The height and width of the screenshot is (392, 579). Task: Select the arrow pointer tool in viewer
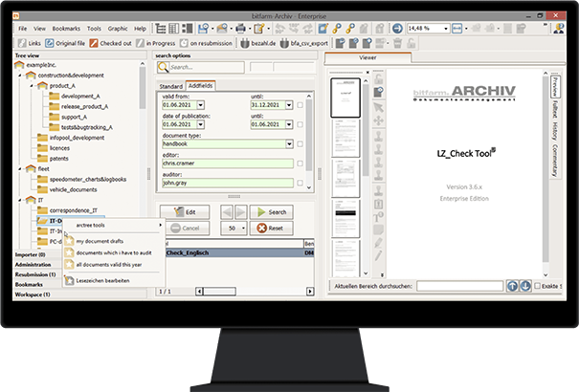pos(378,107)
